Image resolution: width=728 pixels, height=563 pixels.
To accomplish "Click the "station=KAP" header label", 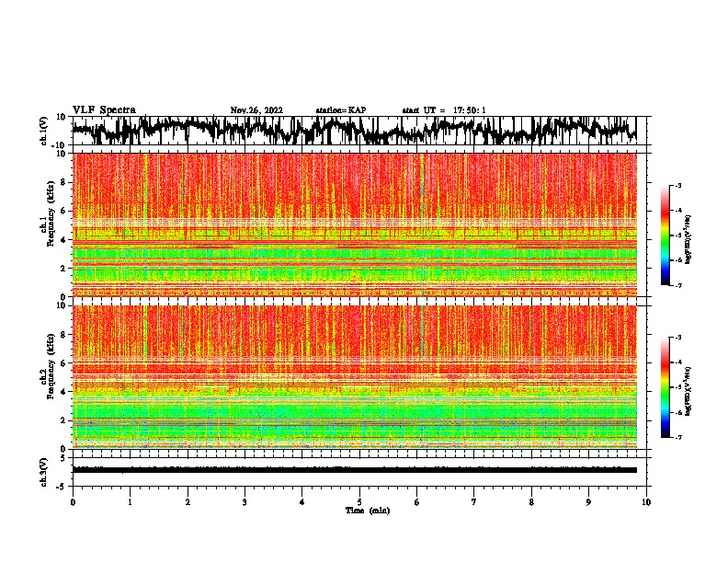I will (x=341, y=110).
